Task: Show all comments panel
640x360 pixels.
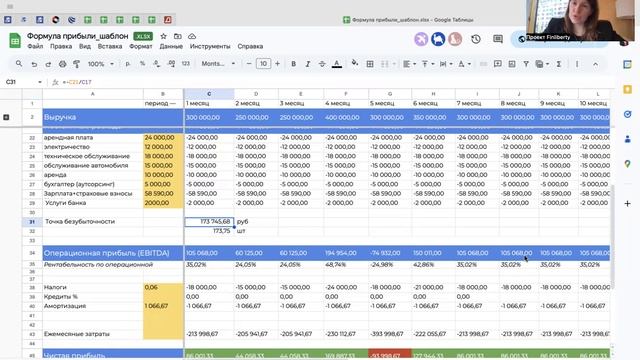Action: (x=498, y=39)
